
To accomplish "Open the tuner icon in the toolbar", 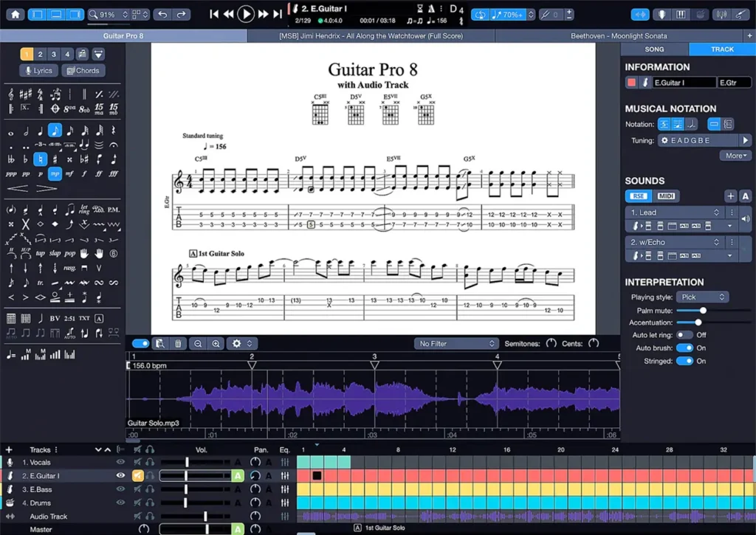I will pos(721,15).
